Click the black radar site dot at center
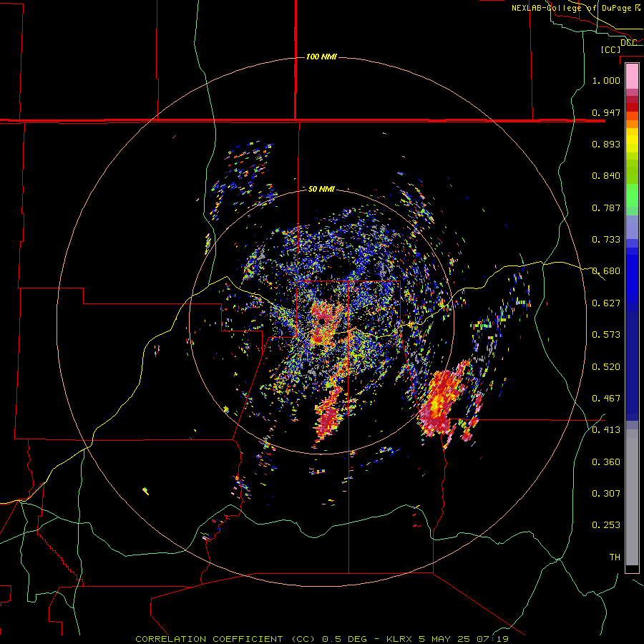 point(321,321)
